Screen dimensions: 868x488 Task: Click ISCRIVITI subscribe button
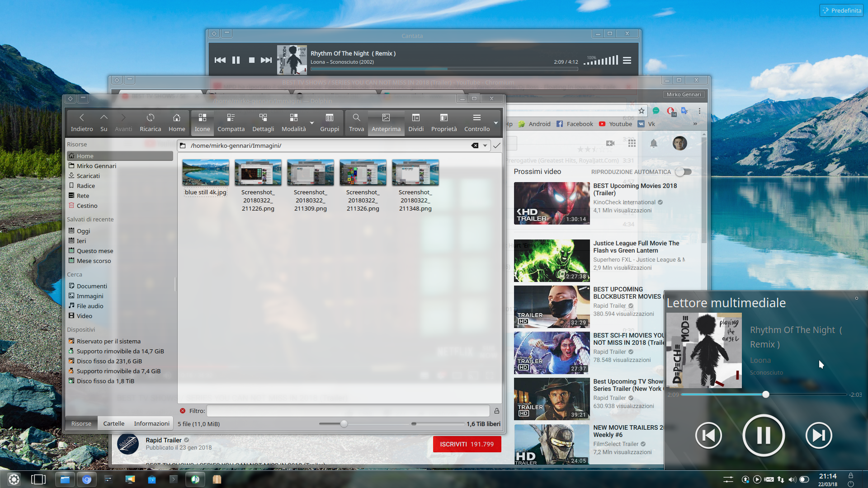[x=467, y=444]
